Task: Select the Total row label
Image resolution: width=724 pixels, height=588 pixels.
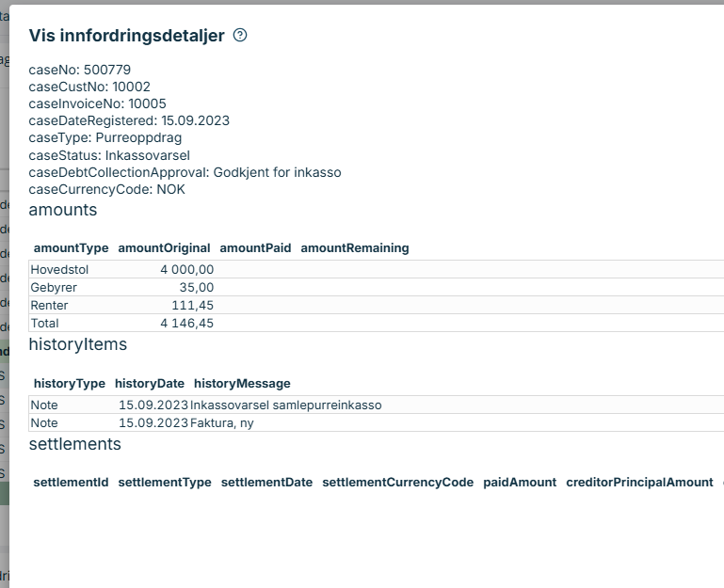Action: (45, 324)
